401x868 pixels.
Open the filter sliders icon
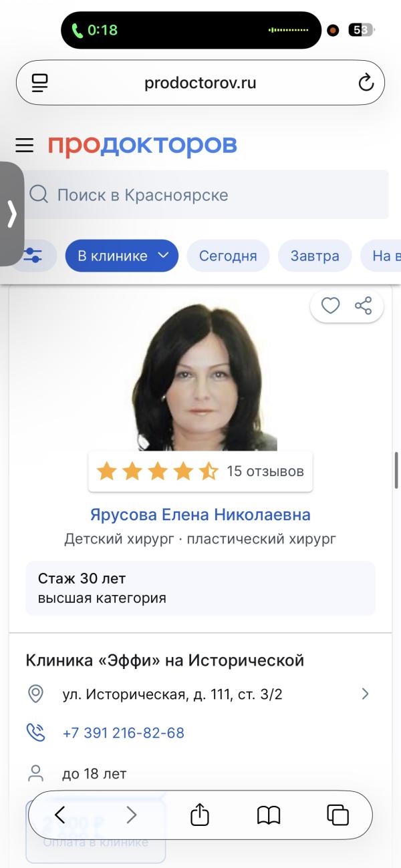tap(32, 256)
